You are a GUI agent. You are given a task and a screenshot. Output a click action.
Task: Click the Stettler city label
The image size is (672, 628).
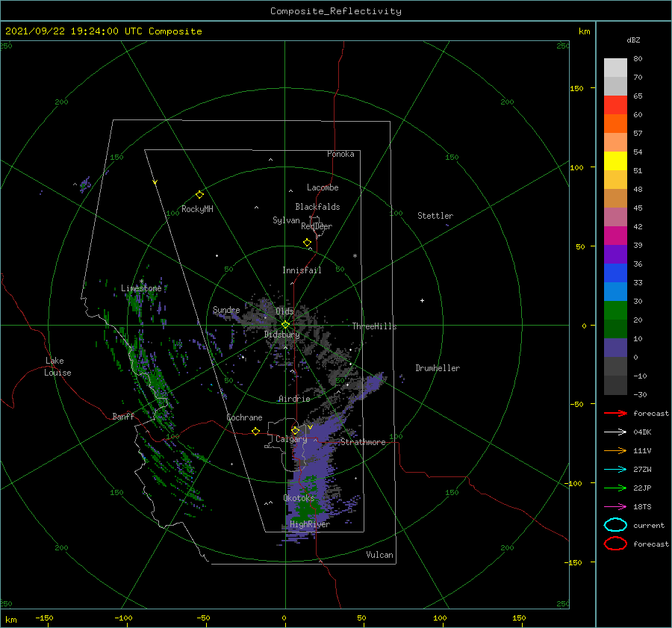(435, 216)
